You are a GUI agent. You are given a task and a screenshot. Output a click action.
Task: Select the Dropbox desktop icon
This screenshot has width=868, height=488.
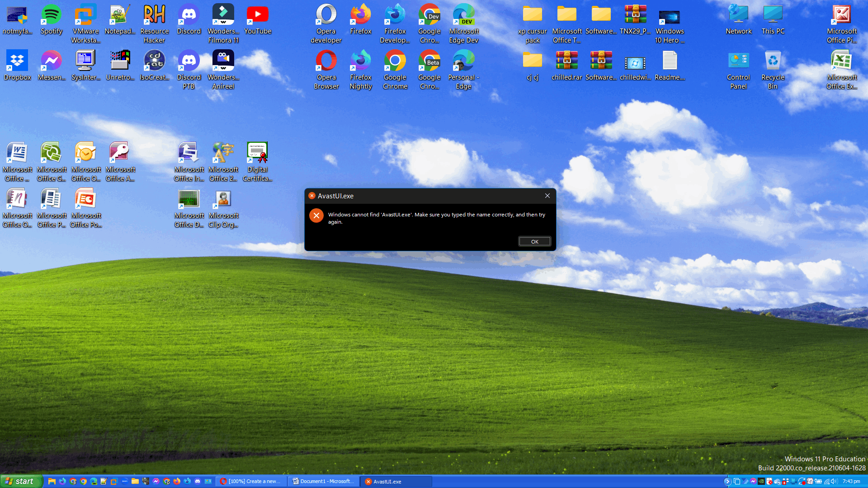point(17,66)
